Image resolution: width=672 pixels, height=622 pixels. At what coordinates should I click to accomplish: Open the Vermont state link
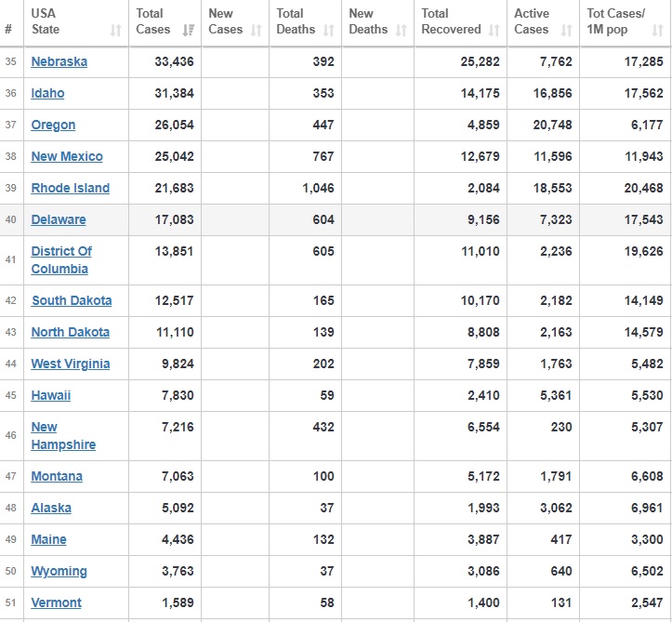click(x=56, y=602)
